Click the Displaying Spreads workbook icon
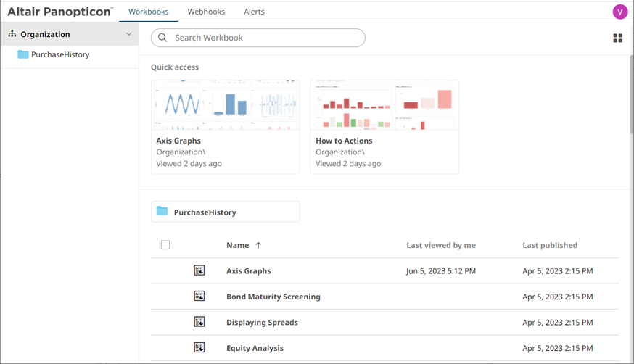634x364 pixels. (199, 322)
